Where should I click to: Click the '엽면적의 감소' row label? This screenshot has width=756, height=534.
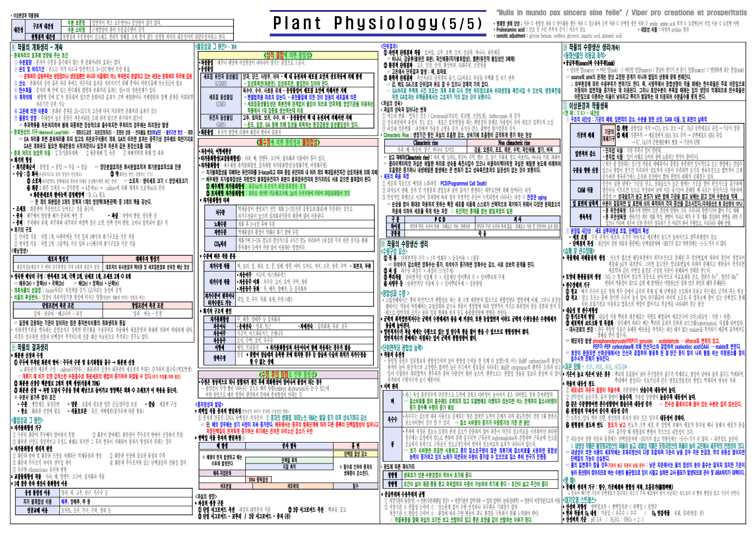pyautogui.click(x=585, y=153)
